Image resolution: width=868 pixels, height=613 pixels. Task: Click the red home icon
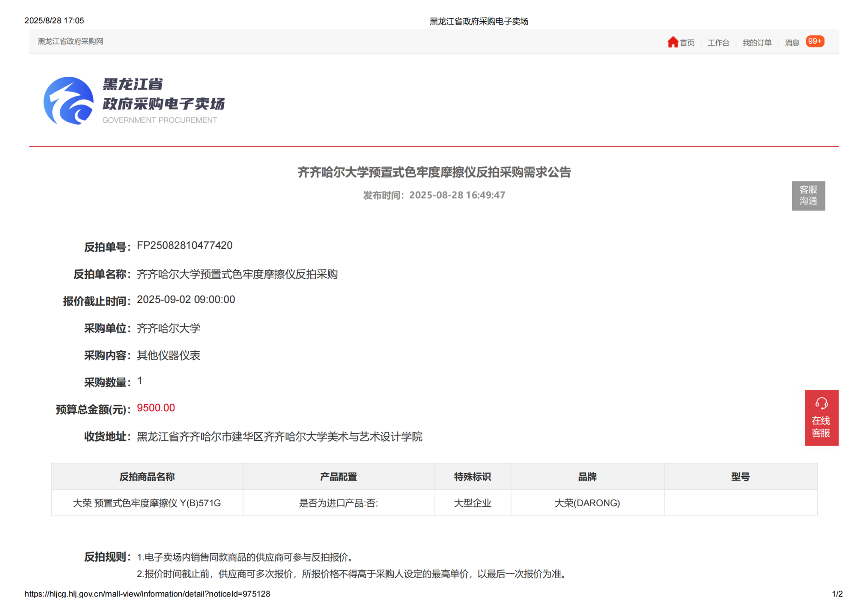coord(673,42)
